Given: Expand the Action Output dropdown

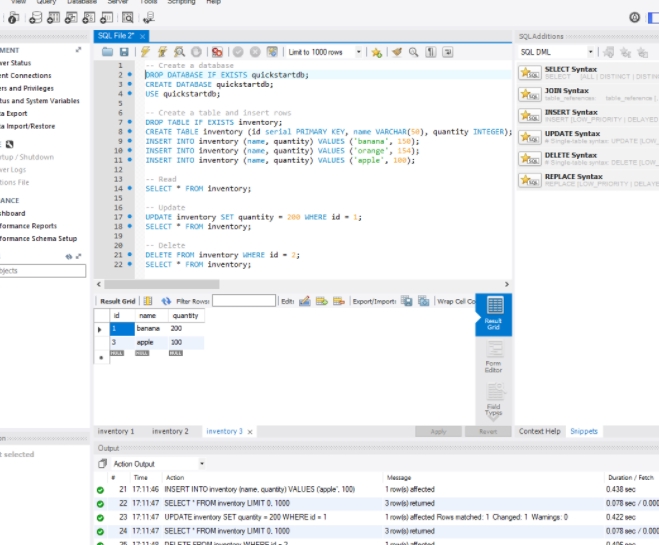Looking at the screenshot, I should pos(158,464).
